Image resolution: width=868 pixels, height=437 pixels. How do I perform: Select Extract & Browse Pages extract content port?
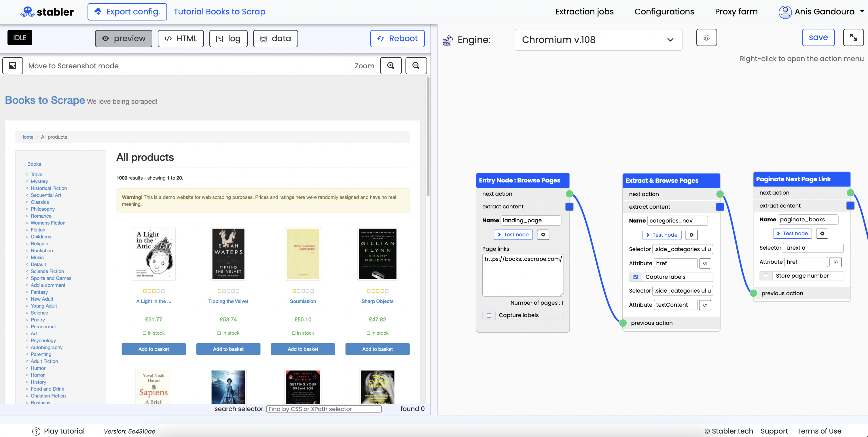(x=720, y=207)
